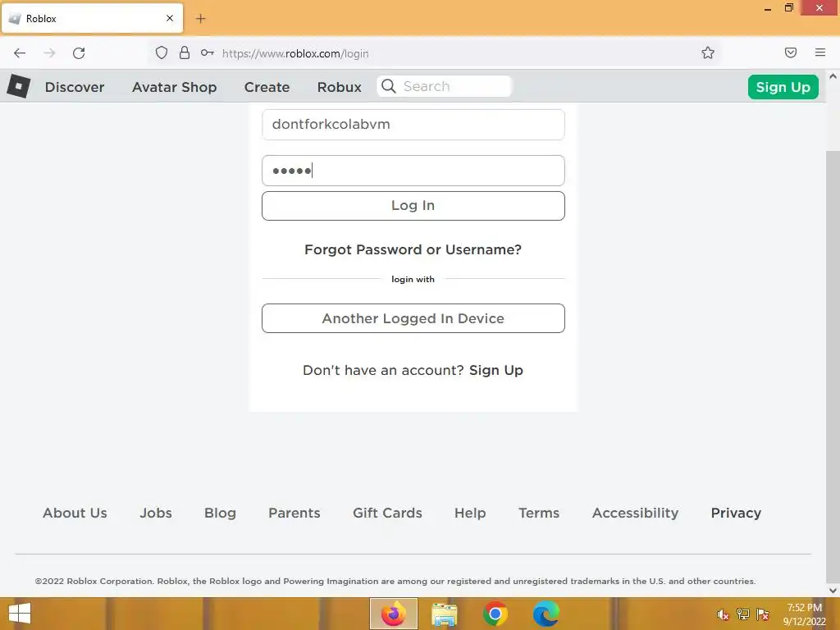Viewport: 840px width, 630px height.
Task: Open File Explorer from the taskbar
Action: click(x=444, y=614)
